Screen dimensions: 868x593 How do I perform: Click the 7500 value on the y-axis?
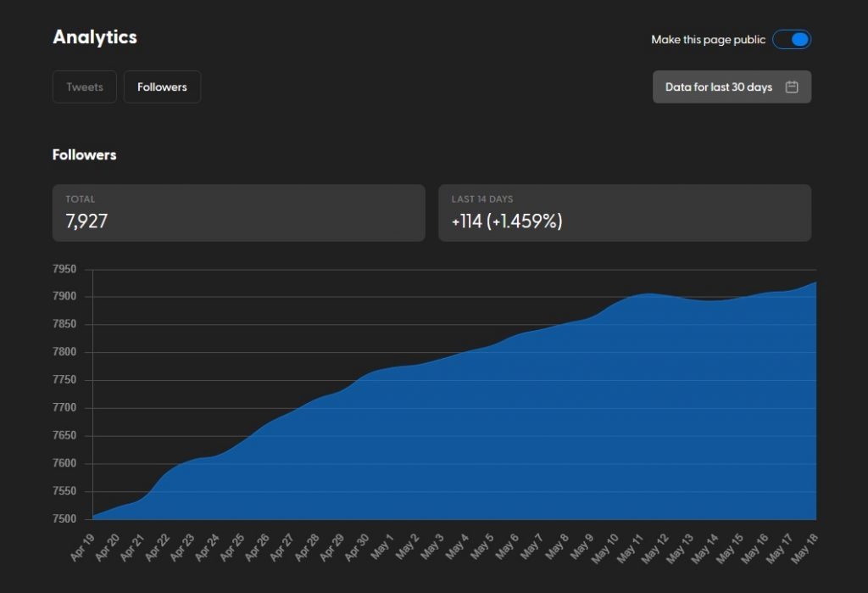[x=64, y=519]
